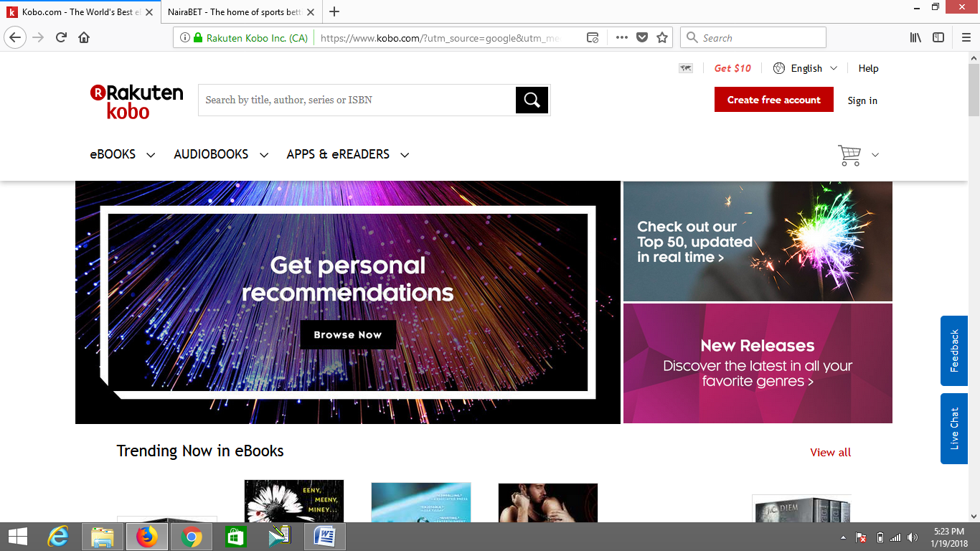
Task: Switch to the NairaBET browser tab
Action: coord(237,11)
